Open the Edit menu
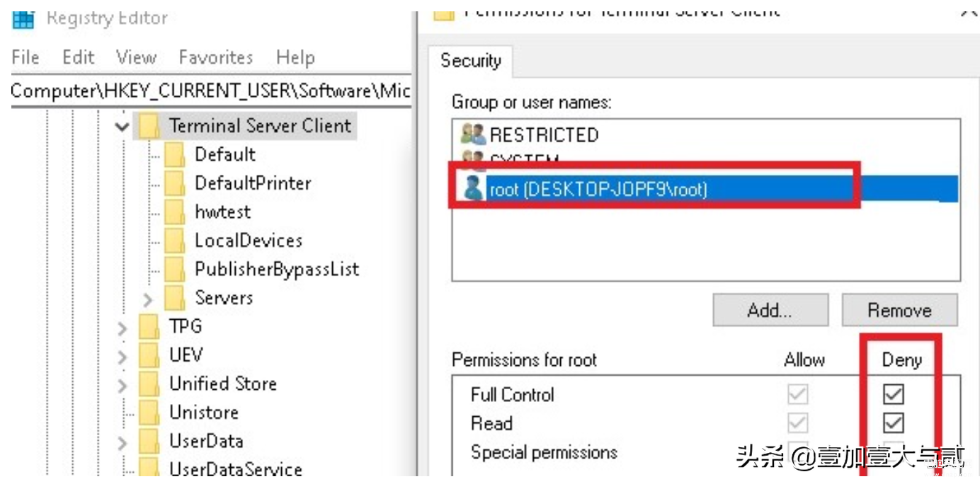 [x=78, y=57]
